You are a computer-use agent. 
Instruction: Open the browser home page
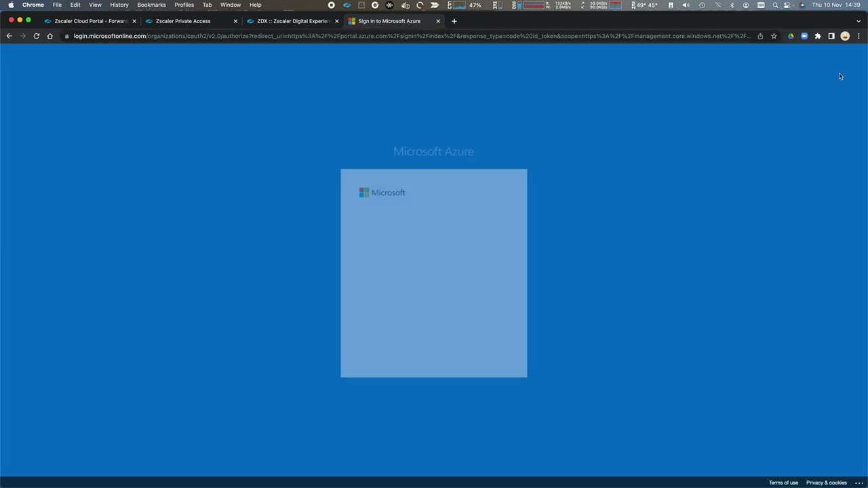(x=50, y=36)
